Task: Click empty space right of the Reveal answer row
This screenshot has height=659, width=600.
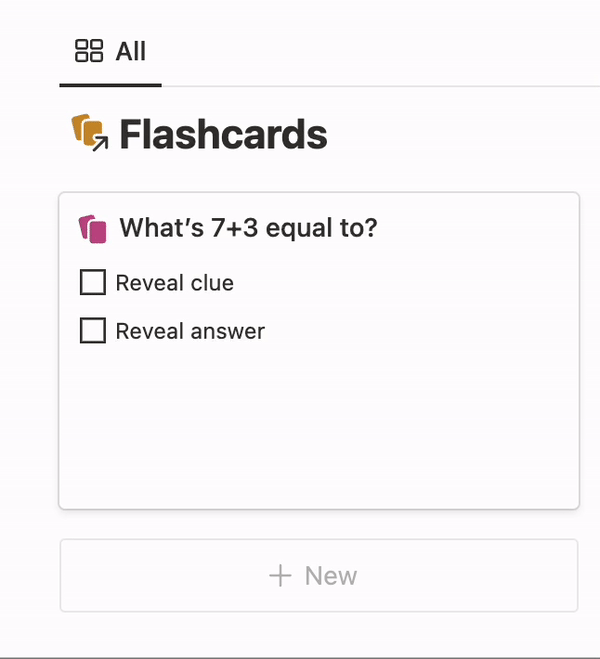Action: click(420, 331)
